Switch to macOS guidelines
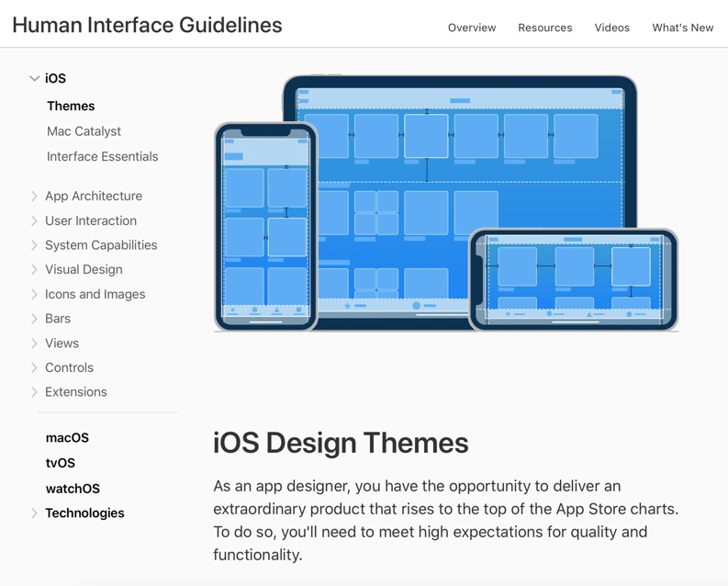Viewport: 728px width, 586px height. coord(67,438)
